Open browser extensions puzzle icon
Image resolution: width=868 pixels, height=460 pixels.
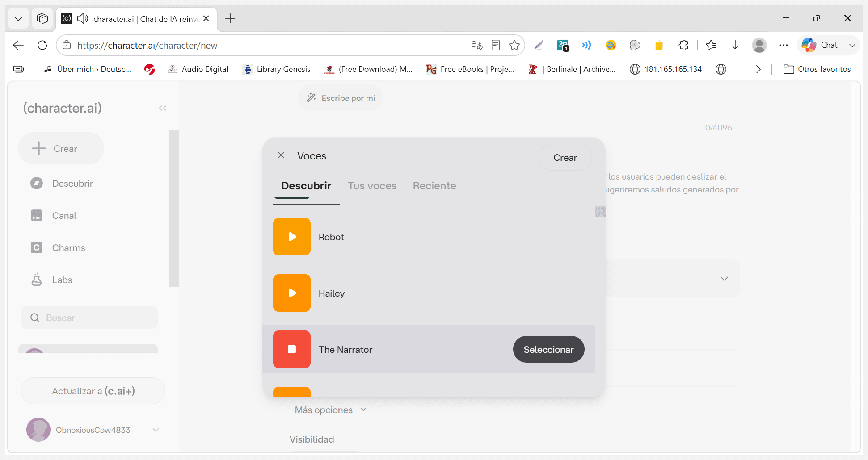point(683,45)
